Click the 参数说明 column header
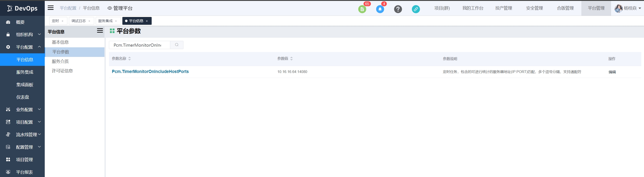This screenshot has width=644, height=177. (450, 59)
